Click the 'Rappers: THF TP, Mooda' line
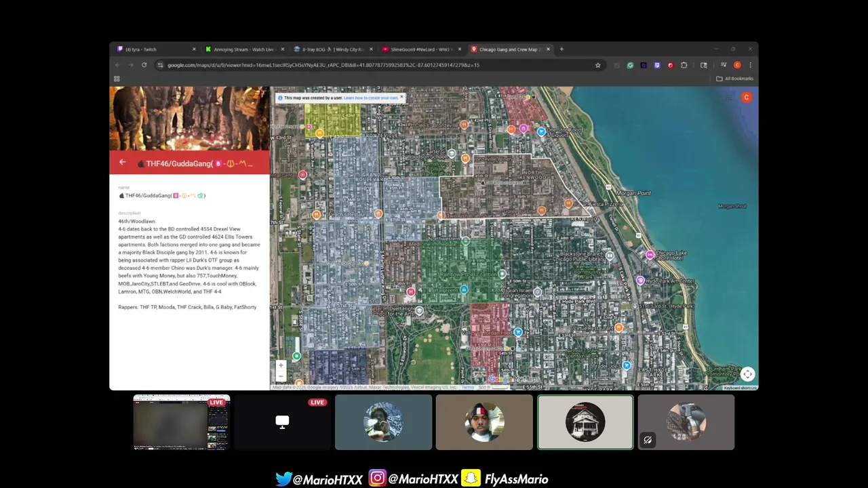Screen dimensions: 868x488 click(x=187, y=307)
